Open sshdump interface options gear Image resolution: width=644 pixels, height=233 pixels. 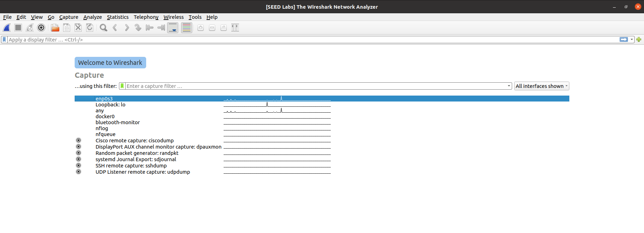[x=78, y=165]
